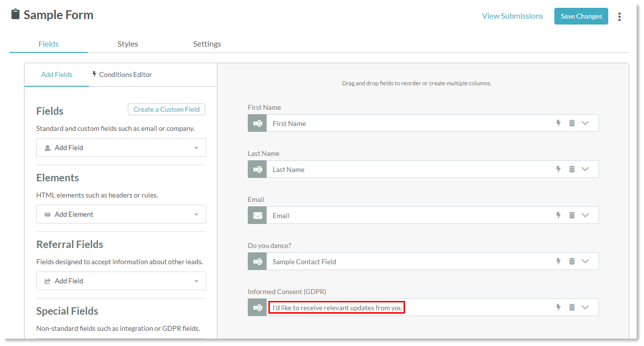Screen dimensions: 644x346
Task: Click the text field type icon for Last Name
Action: pyautogui.click(x=257, y=170)
